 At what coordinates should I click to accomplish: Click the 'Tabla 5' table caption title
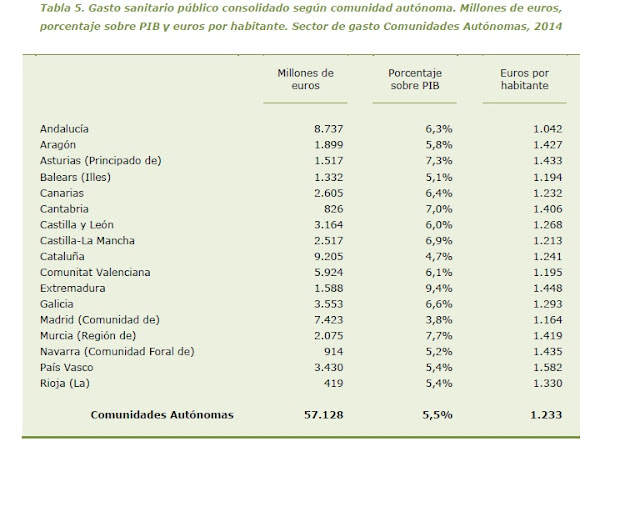click(301, 17)
